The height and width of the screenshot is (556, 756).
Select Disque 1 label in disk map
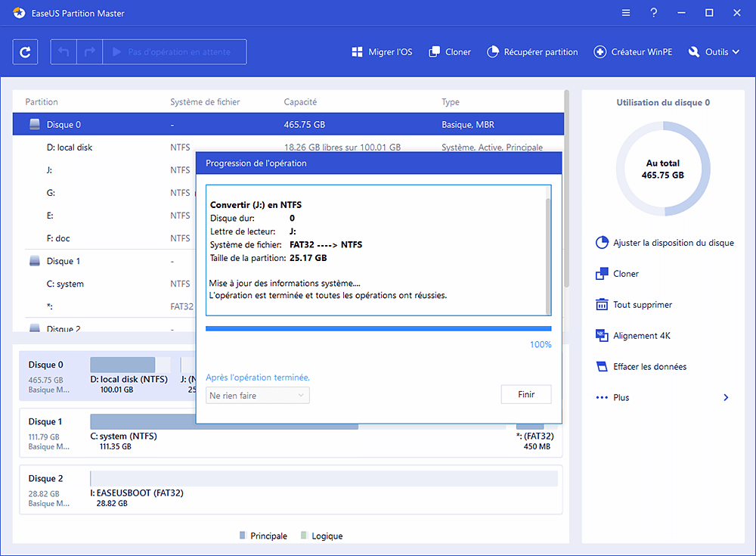[x=45, y=422]
